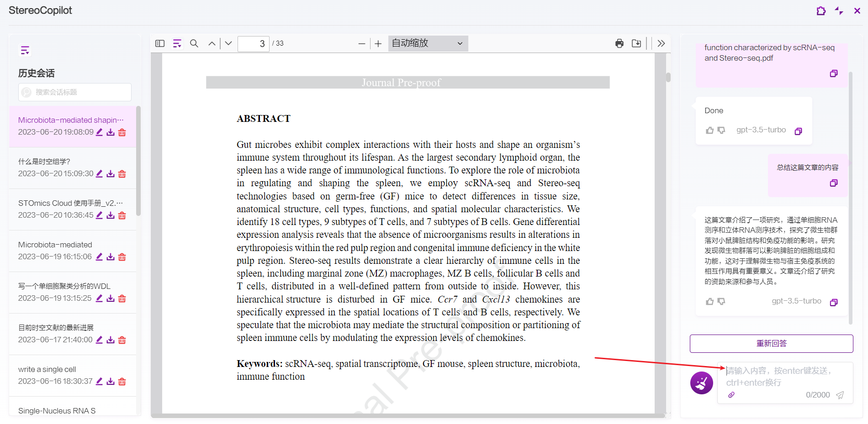Print the PDF document
Image resolution: width=868 pixels, height=424 pixels.
[619, 43]
